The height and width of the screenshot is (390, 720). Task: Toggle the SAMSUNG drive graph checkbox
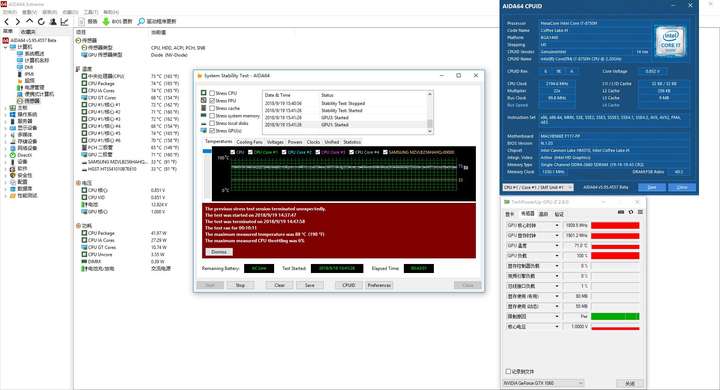point(385,152)
